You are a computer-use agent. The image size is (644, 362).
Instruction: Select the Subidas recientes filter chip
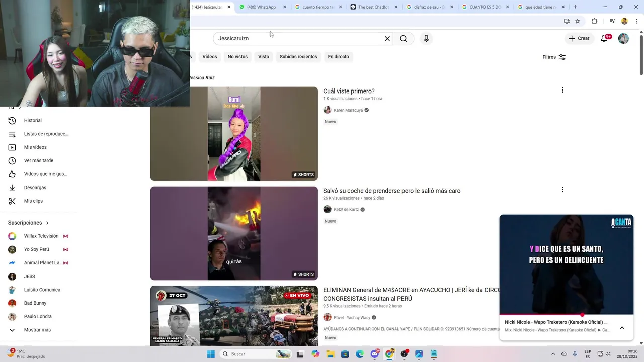pos(298,57)
